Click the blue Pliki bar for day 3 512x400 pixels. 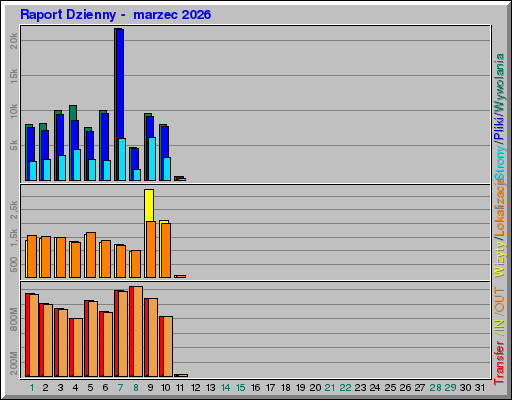(x=60, y=135)
